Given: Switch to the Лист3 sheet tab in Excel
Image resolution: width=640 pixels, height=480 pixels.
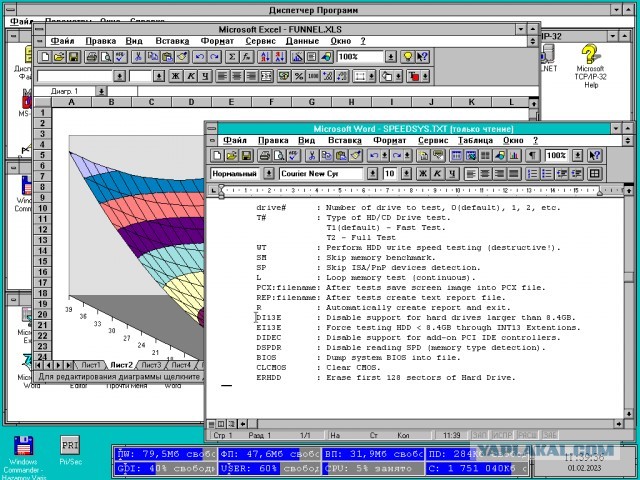Looking at the screenshot, I should 151,365.
